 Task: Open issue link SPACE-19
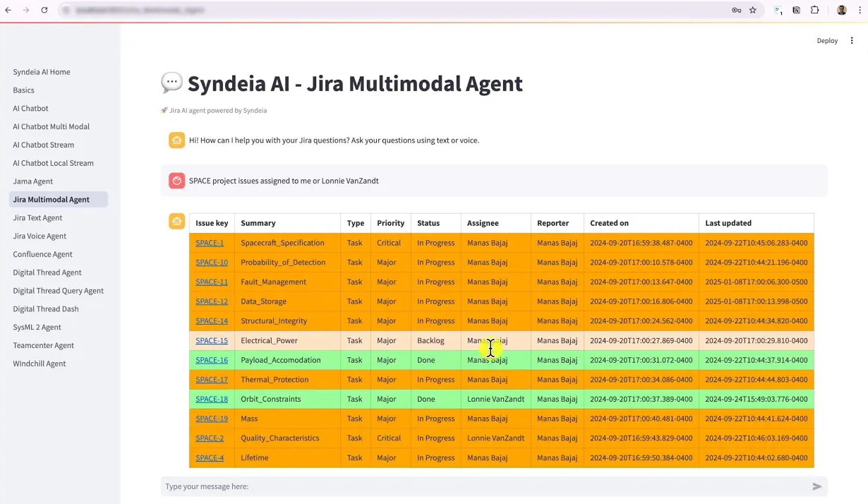tap(212, 419)
